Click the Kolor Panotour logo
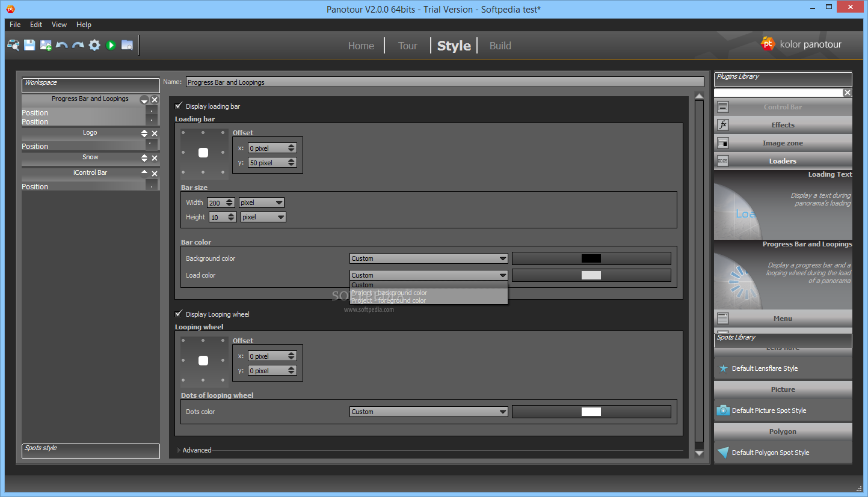Screen dimensions: 868x497 click(801, 44)
